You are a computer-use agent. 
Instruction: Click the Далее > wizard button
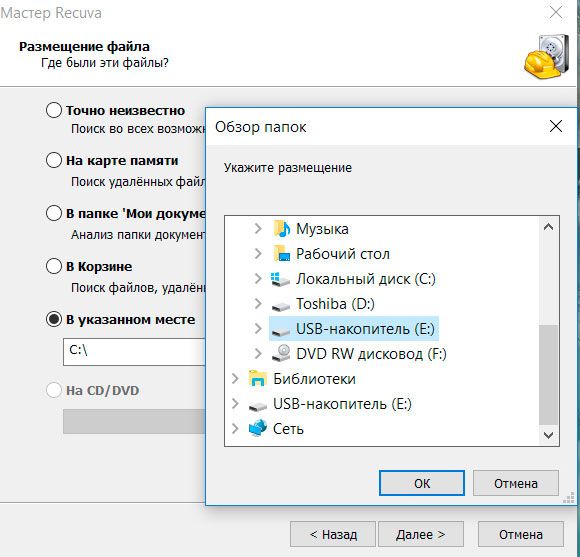(421, 534)
